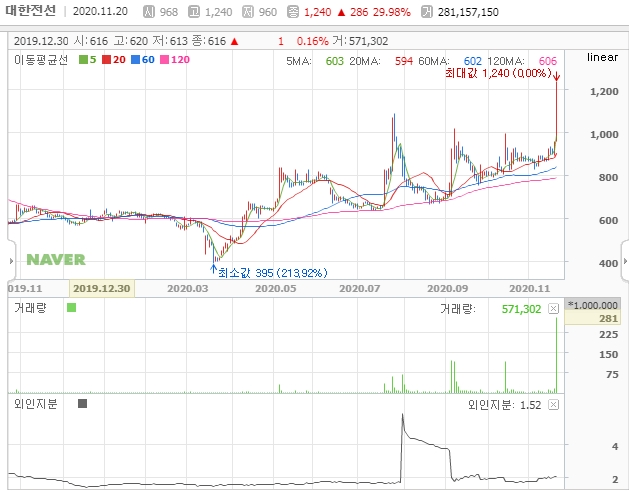Click the highlighted 2019.12.30 date label
Image resolution: width=629 pixels, height=491 pixels.
point(102,288)
